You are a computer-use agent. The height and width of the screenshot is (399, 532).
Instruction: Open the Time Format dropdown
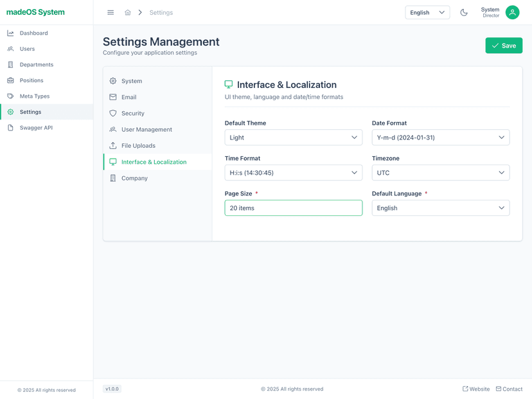coord(294,173)
